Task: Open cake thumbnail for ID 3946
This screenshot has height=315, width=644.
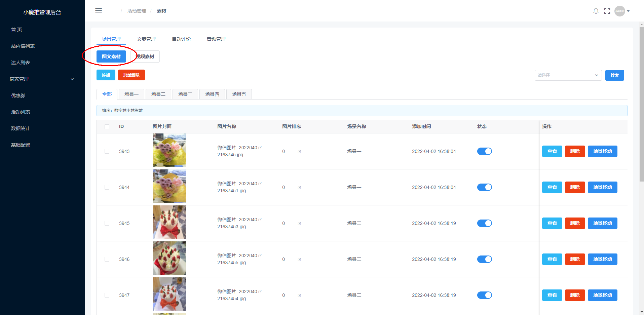Action: click(x=169, y=258)
